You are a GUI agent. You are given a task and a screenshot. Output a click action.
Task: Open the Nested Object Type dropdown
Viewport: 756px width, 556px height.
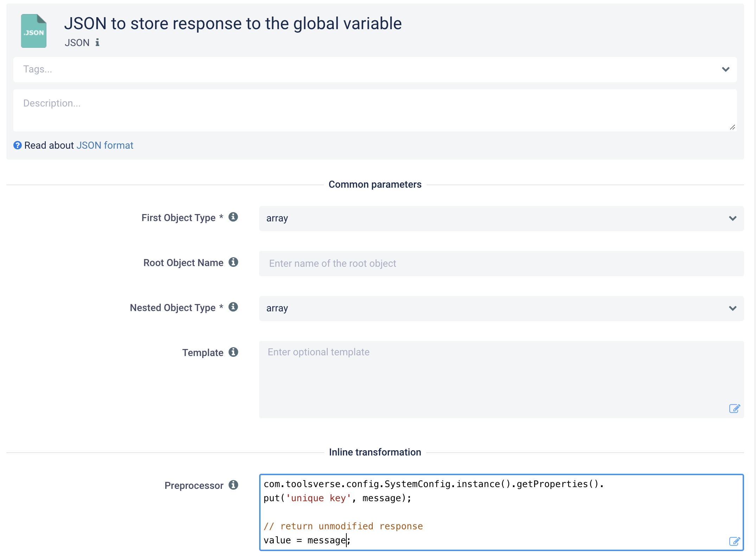(501, 308)
